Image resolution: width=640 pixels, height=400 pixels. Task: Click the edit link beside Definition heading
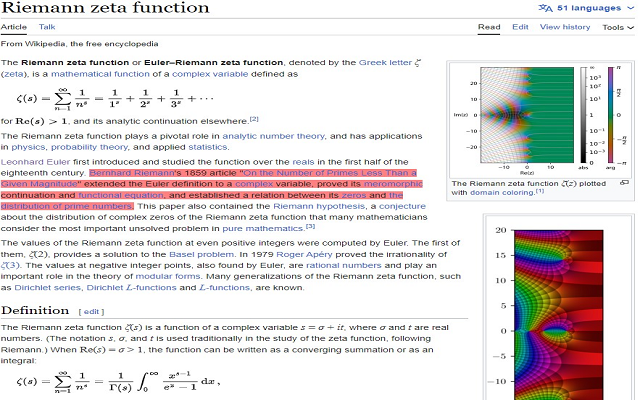[x=92, y=312]
